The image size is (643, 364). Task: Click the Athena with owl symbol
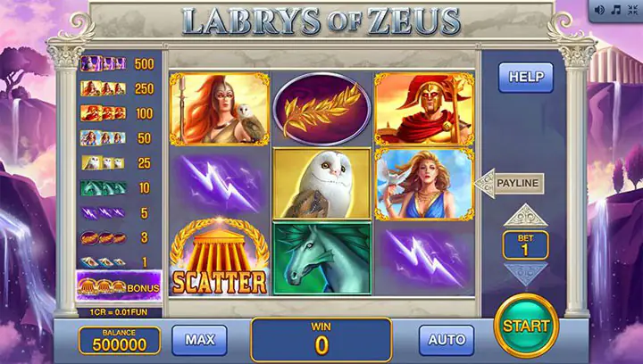pyautogui.click(x=220, y=110)
